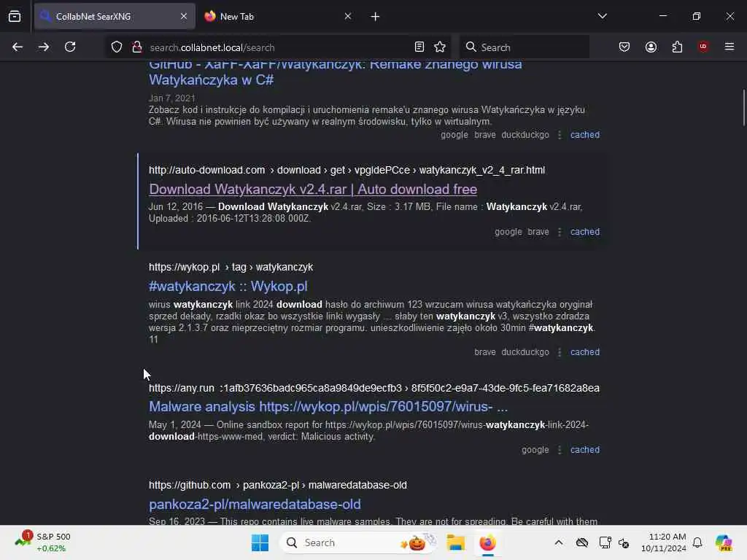Screen dimensions: 747x560
Task: Toggle reader view icon
Action: pos(419,47)
